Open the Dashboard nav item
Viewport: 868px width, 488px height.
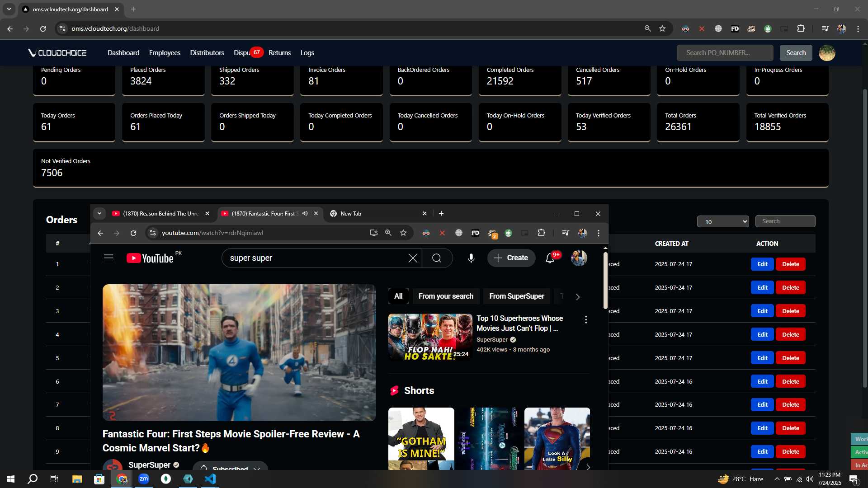[x=123, y=53]
